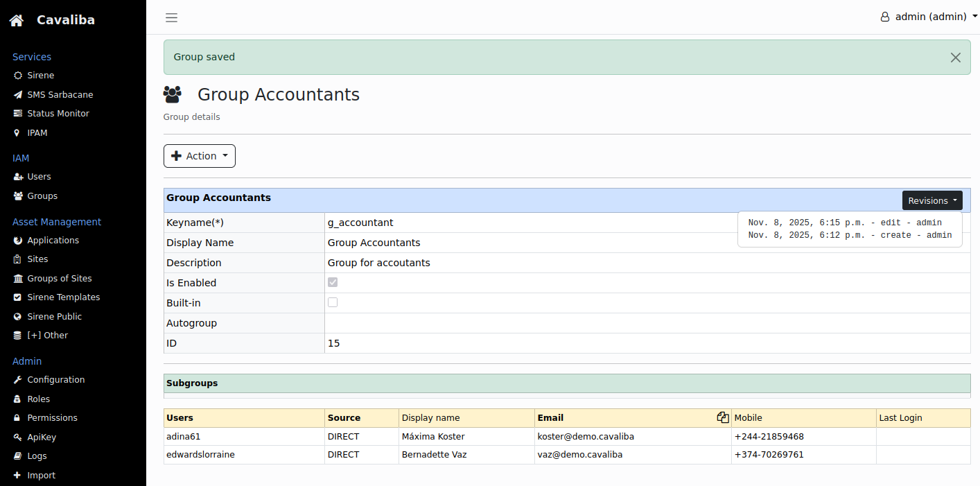Collapse the Revisions dropdown
Screen dimensions: 980x486
pos(931,200)
